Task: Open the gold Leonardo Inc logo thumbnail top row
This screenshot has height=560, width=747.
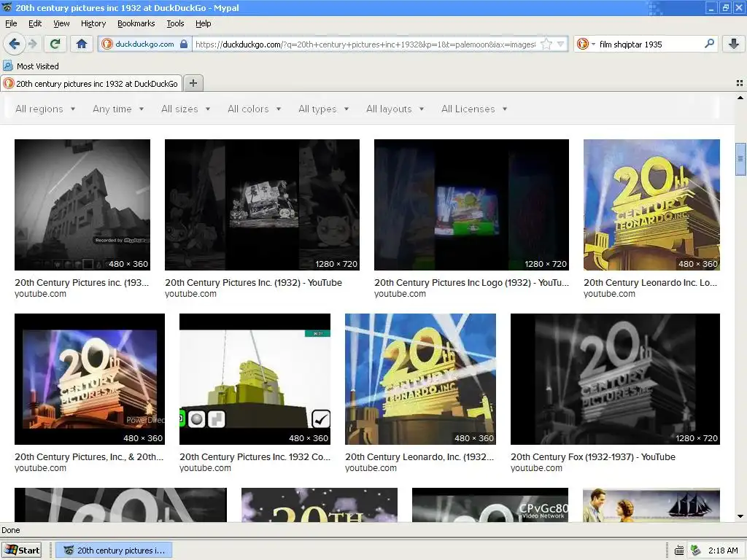Action: coord(651,205)
